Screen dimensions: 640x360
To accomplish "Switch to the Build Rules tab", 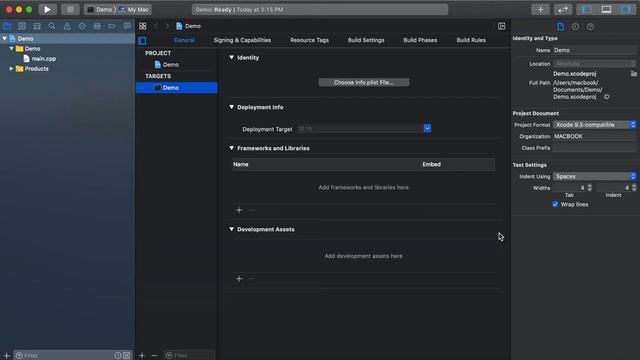I will coord(471,40).
